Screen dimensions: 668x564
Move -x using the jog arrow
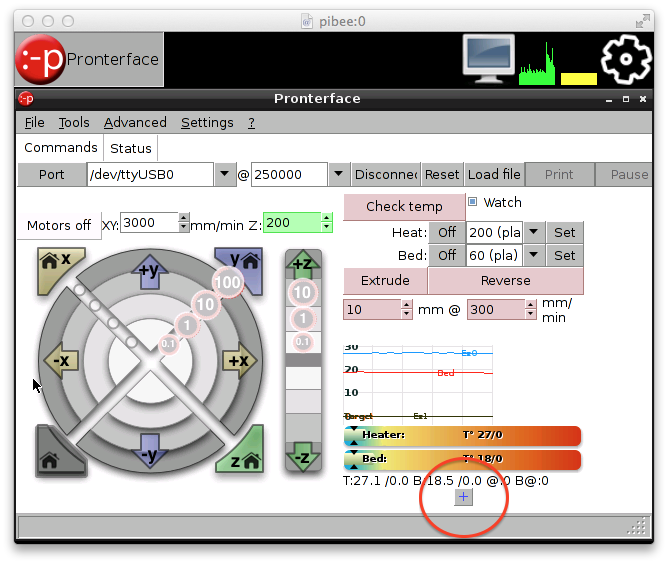[x=61, y=361]
